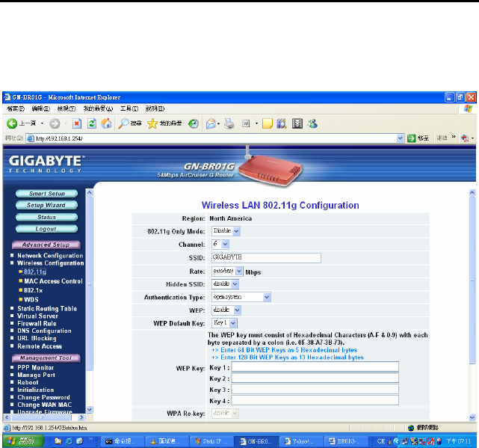The width and height of the screenshot is (479, 448).
Task: Click the IE Back arrow icon
Action: 12,123
